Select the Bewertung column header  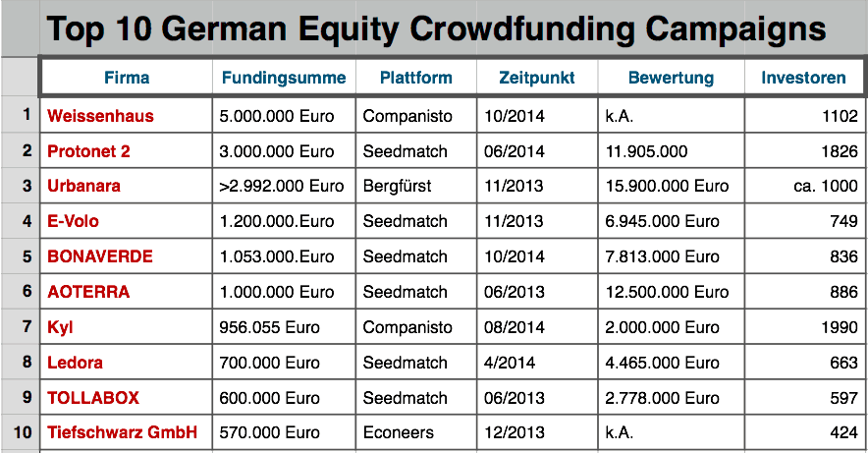coord(671,78)
